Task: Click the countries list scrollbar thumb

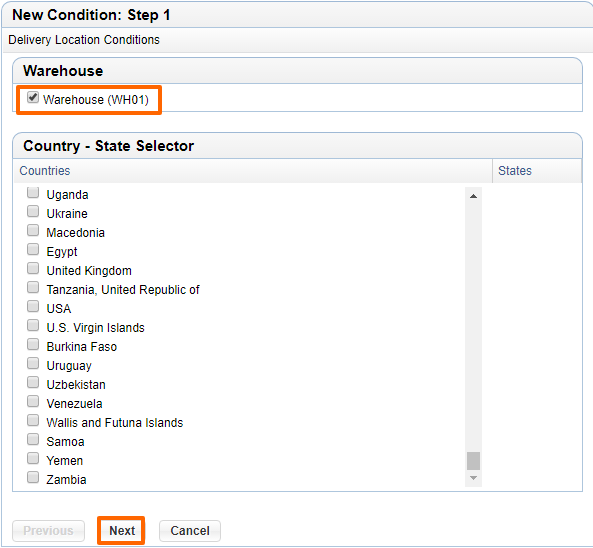Action: point(473,461)
